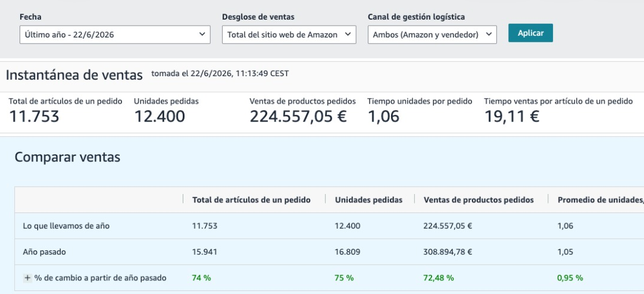Click the green 72,48 % change value

click(x=439, y=278)
